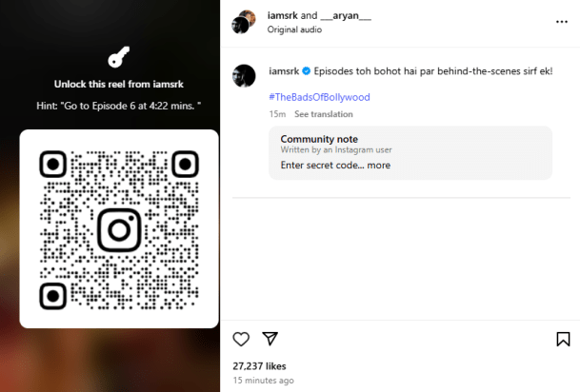Viewport: 580px width, 392px height.
Task: Expand the community note with "more"
Action: pos(378,166)
